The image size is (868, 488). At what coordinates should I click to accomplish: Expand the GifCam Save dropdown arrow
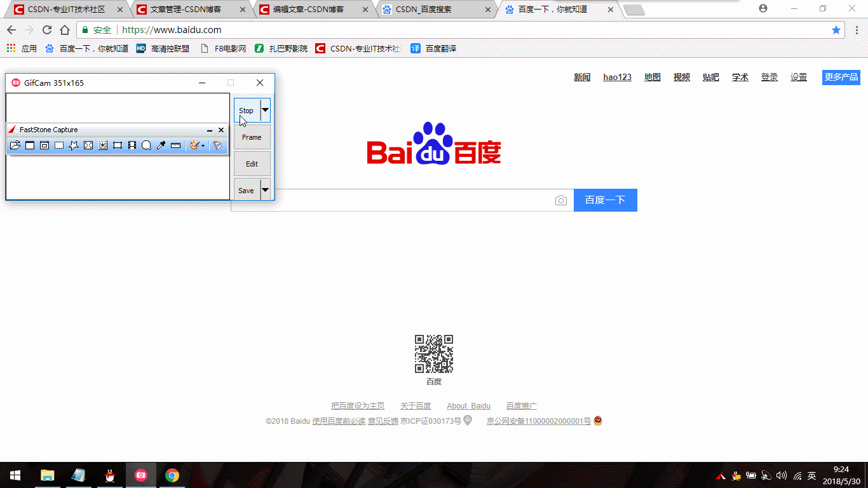[266, 190]
